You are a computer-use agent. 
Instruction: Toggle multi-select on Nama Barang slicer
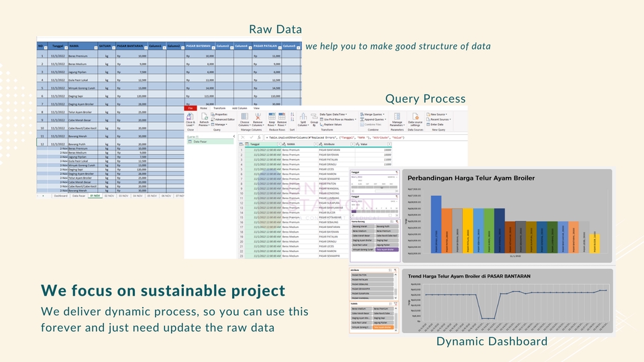tap(391, 222)
